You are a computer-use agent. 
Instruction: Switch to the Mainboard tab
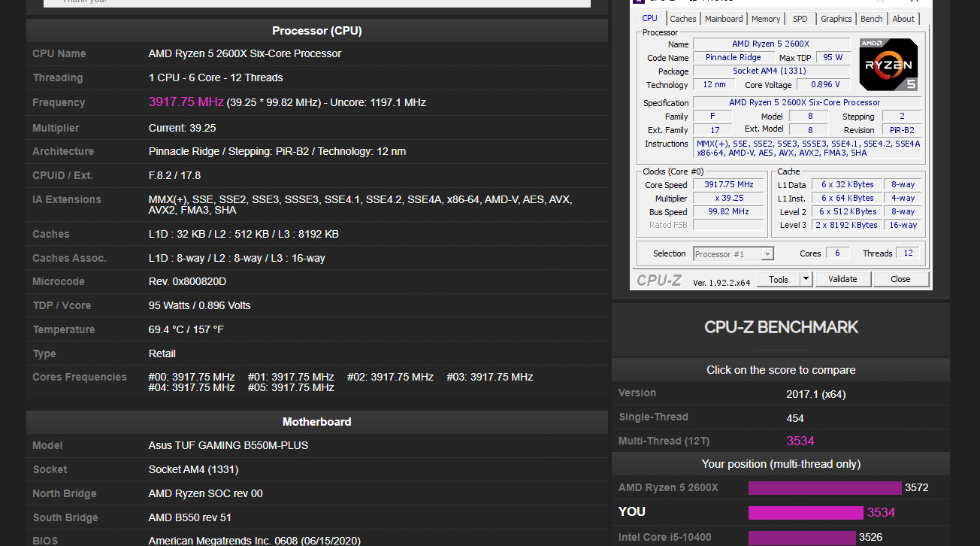723,18
